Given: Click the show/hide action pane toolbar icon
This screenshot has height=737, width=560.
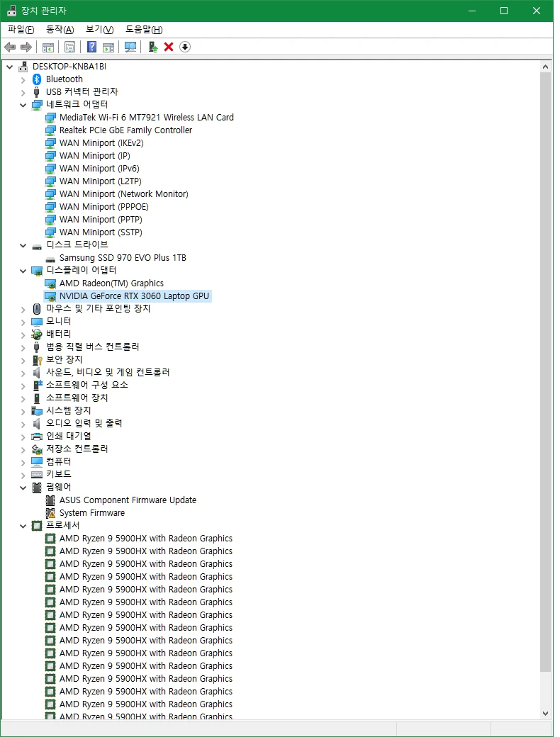Looking at the screenshot, I should click(x=108, y=47).
